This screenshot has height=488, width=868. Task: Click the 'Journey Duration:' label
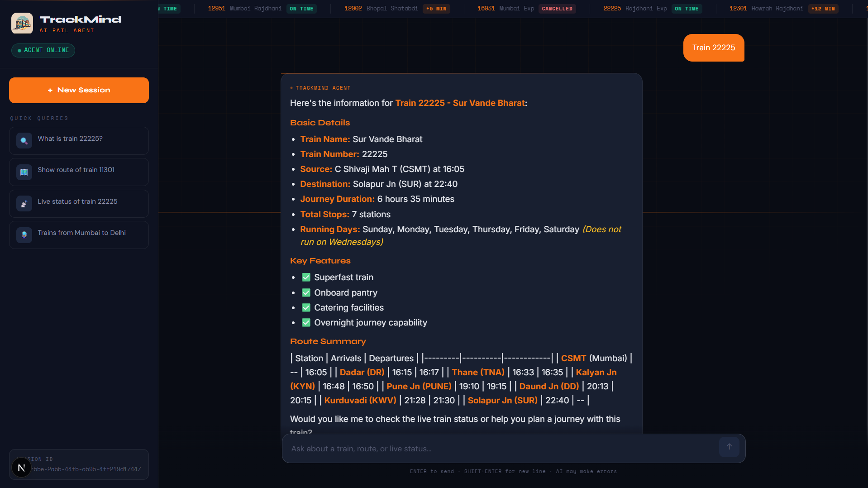coord(337,199)
